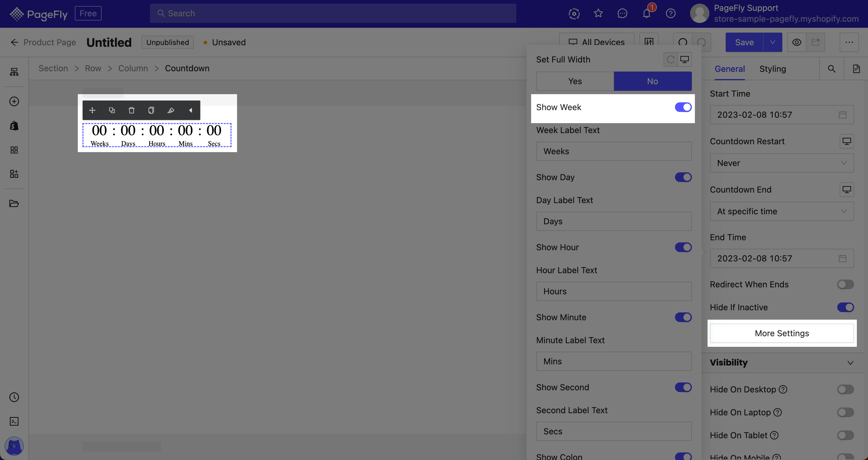
Task: Open the chat bubble icon in header
Action: click(x=622, y=14)
